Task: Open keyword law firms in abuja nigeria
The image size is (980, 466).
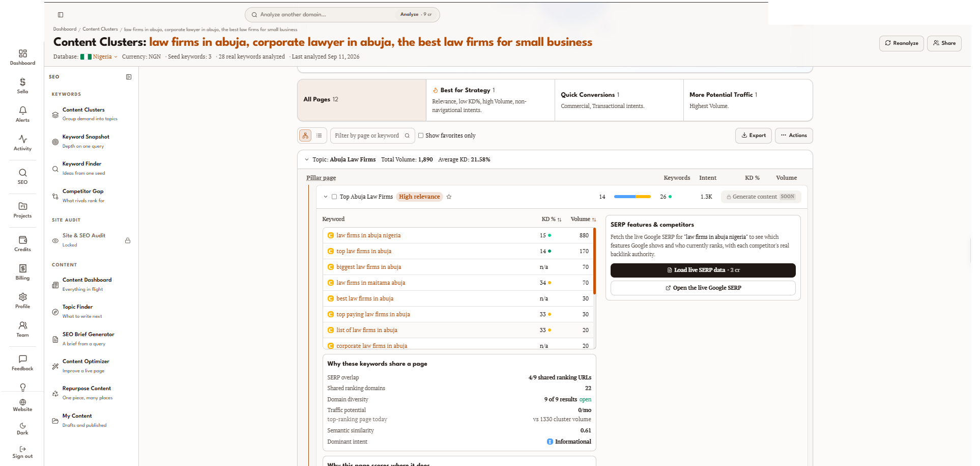Action: coord(368,235)
